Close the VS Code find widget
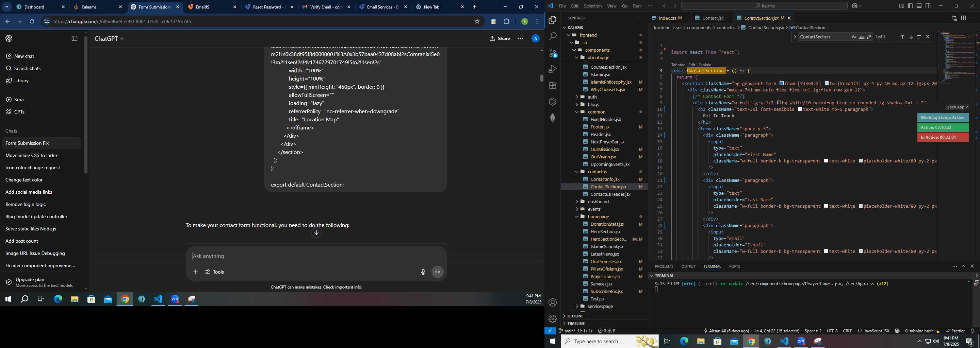The height and width of the screenshot is (348, 980). point(928,37)
